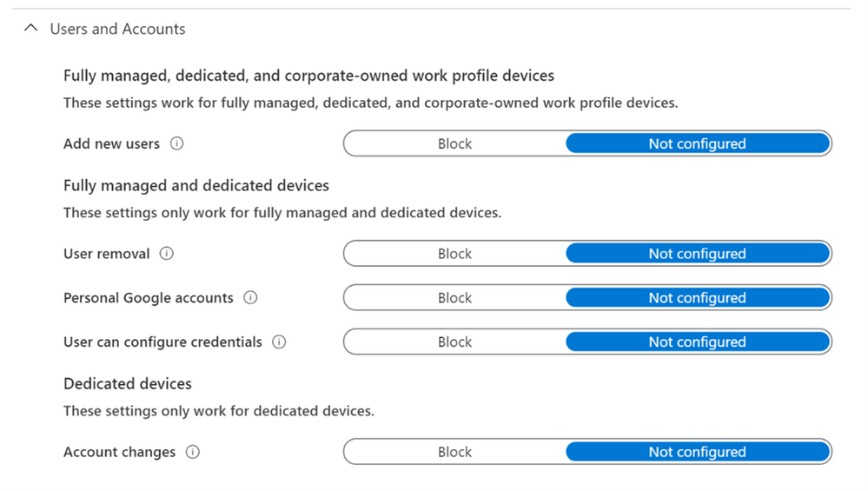868x491 pixels.
Task: Select Not configured for Add new users
Action: [x=697, y=143]
